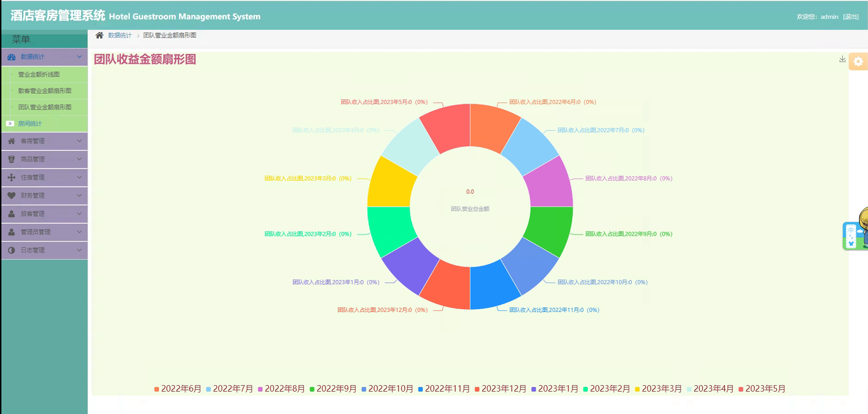The height and width of the screenshot is (414, 868).
Task: Click the 数据统计 breadcrumb link
Action: (120, 35)
